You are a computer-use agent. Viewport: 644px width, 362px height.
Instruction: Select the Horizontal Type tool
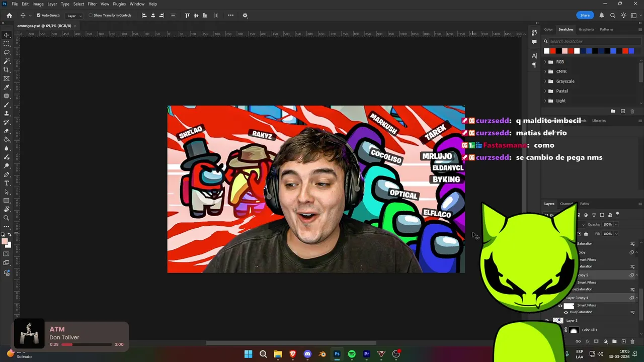click(x=7, y=183)
